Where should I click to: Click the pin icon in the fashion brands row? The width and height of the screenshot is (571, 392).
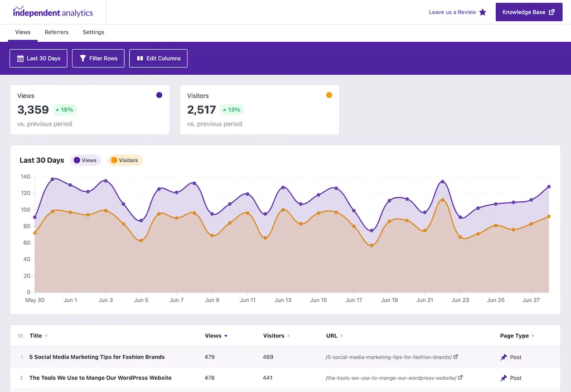pos(504,357)
